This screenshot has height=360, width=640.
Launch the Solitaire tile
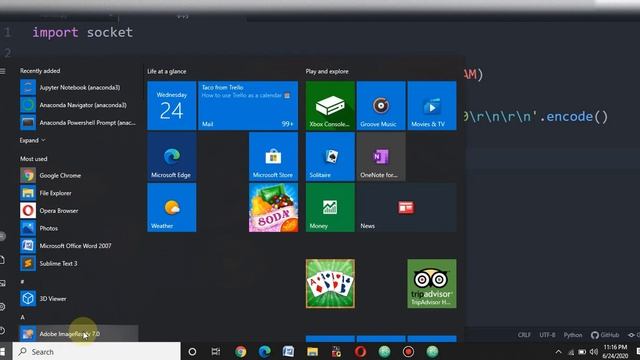(x=330, y=157)
